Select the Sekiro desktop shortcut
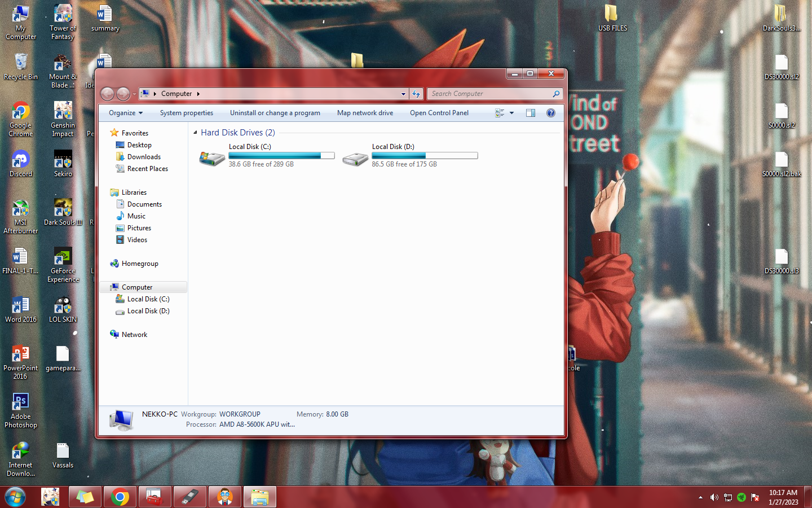This screenshot has height=508, width=812. tap(63, 164)
